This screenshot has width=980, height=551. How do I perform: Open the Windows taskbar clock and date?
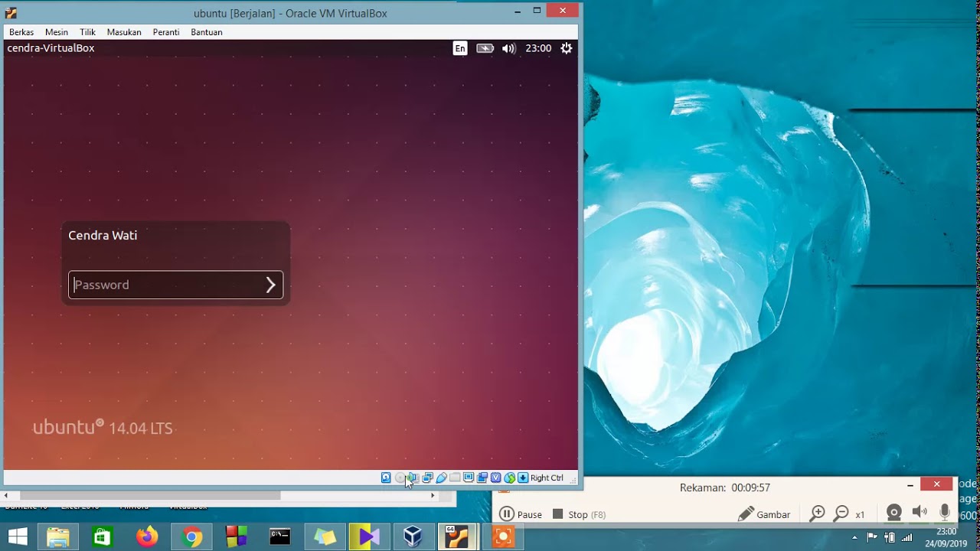click(x=946, y=537)
